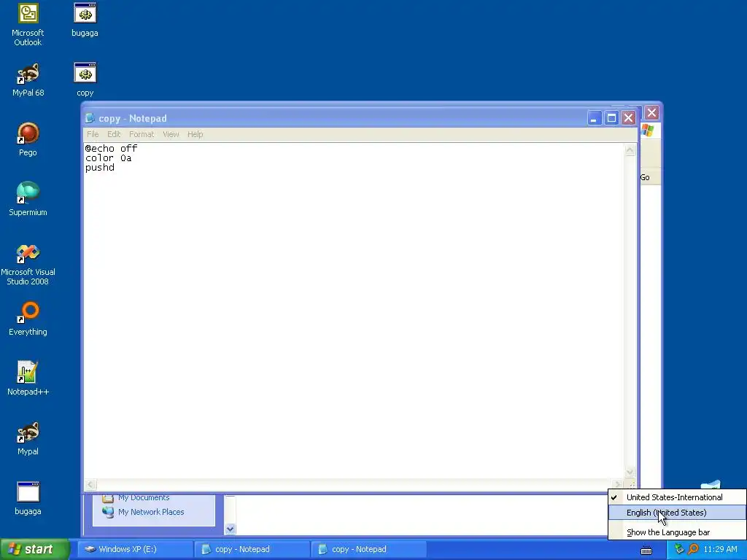Open the Microsoft Outlook desktop icon
Viewport: 747px width, 560px height.
pos(28,25)
